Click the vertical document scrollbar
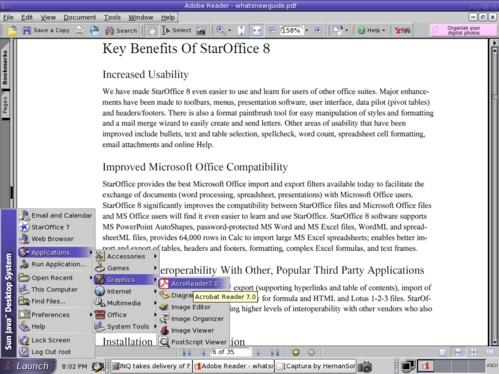The image size is (499, 374). 494,193
